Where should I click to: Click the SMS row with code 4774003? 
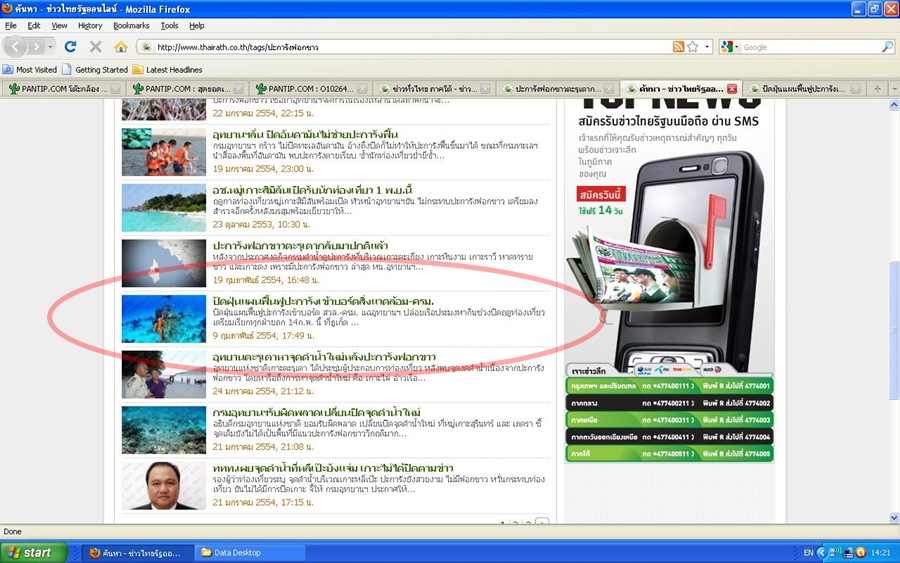click(x=669, y=420)
